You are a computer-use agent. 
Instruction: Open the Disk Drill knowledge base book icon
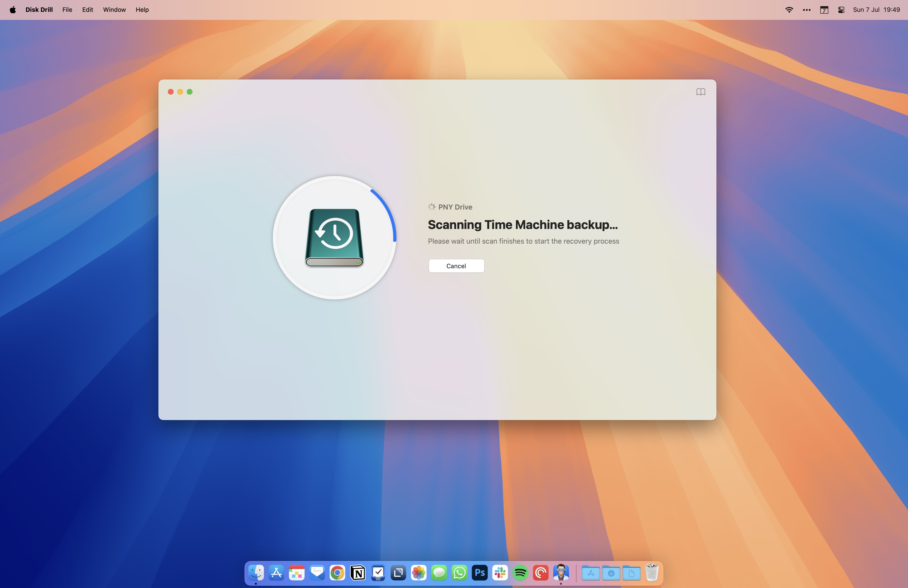pos(700,92)
